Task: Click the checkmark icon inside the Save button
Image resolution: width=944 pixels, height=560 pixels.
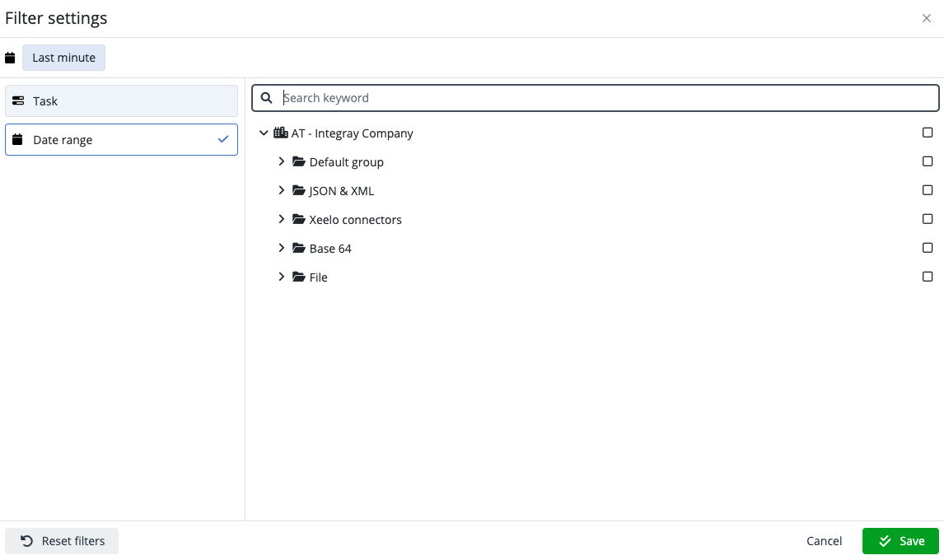Action: point(884,541)
